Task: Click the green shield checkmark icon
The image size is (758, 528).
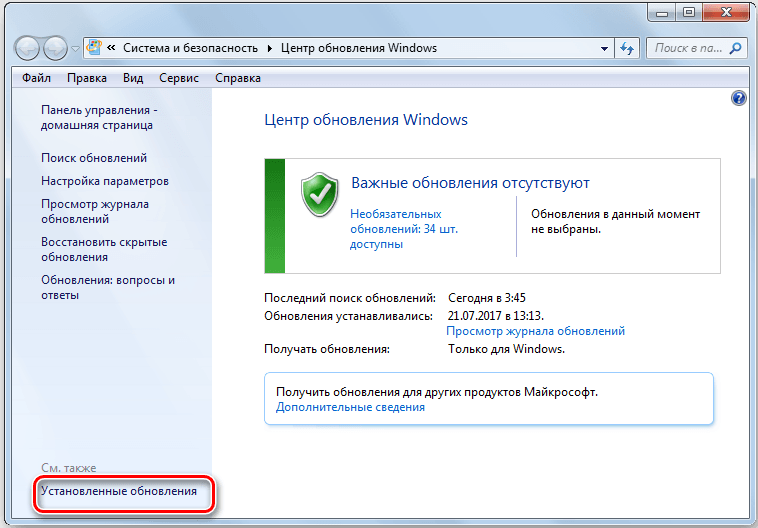Action: [x=319, y=195]
